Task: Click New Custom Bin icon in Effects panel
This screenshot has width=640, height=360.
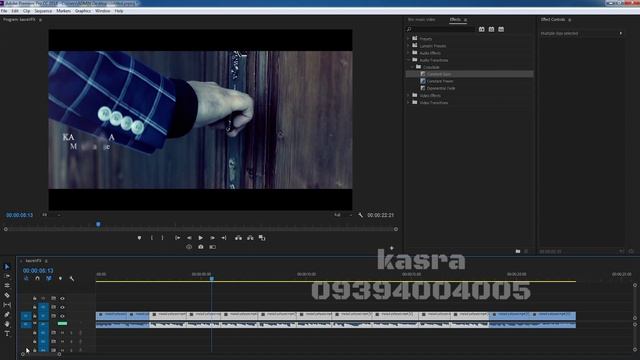Action: click(518, 251)
